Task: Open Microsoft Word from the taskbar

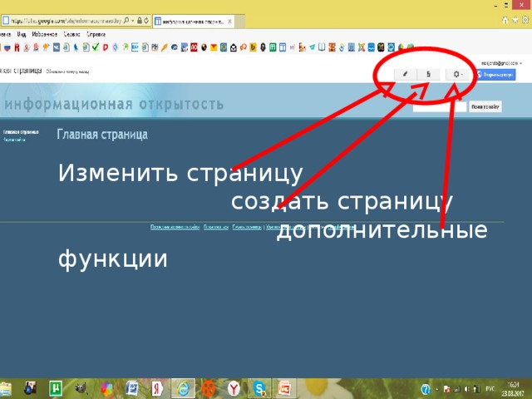Action: pos(131,388)
